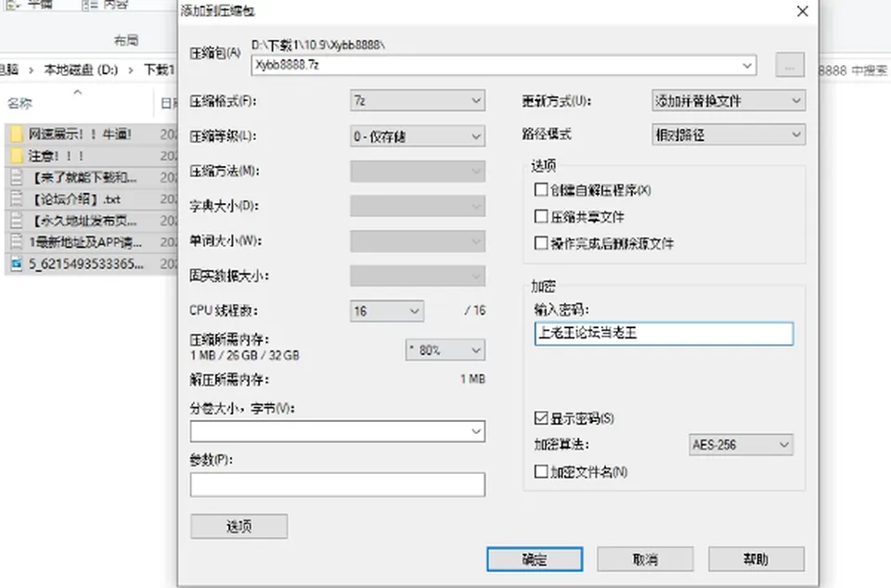Untick the 显示密码 checkbox
Viewport: 891px width, 588px height.
541,418
